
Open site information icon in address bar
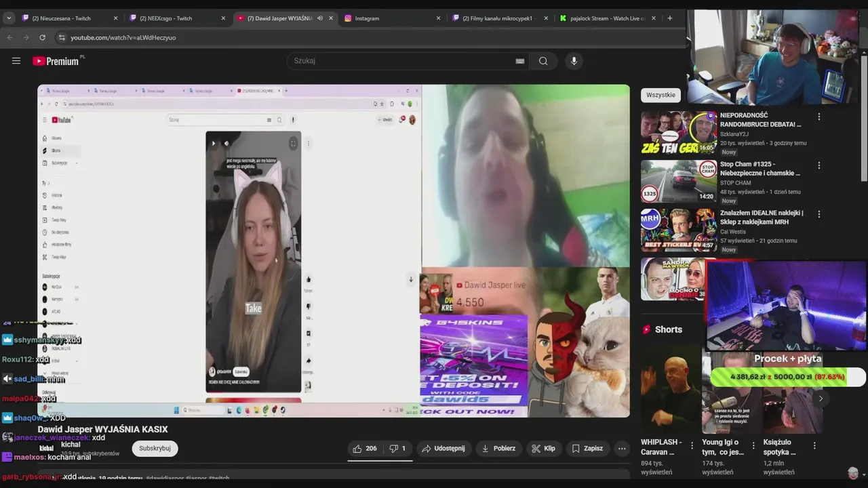coord(61,37)
